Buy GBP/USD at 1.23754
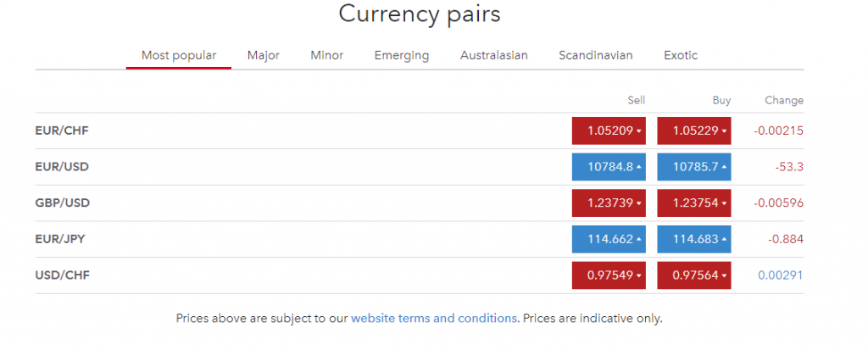Screen dimensions: 868x350 tap(693, 203)
